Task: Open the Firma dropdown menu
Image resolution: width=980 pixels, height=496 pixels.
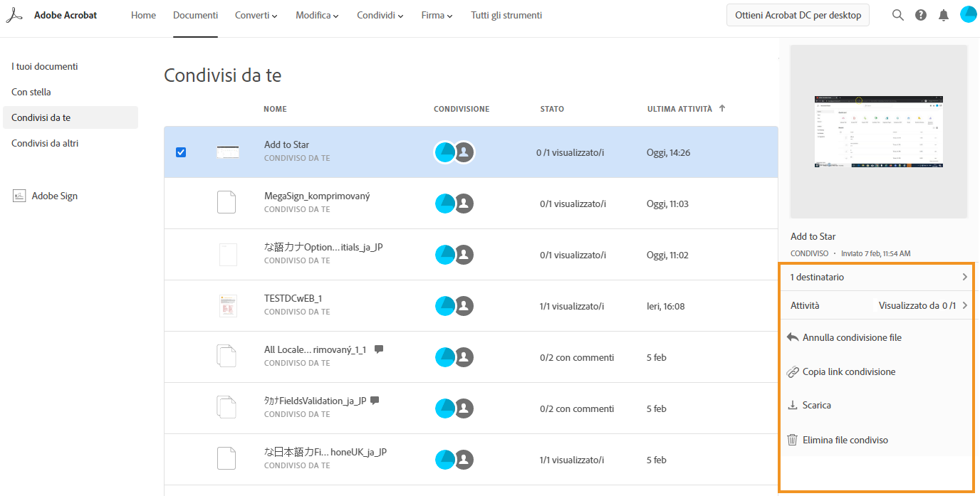Action: pos(437,15)
